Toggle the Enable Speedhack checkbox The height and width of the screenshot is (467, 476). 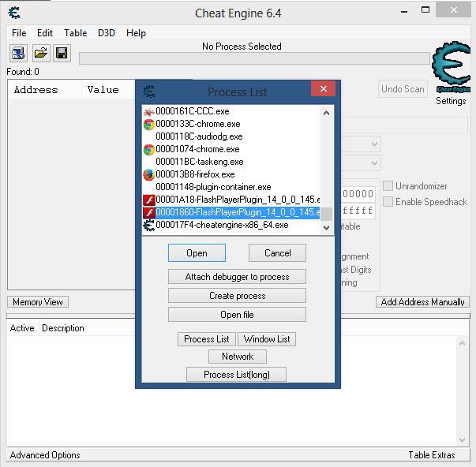[x=388, y=201]
